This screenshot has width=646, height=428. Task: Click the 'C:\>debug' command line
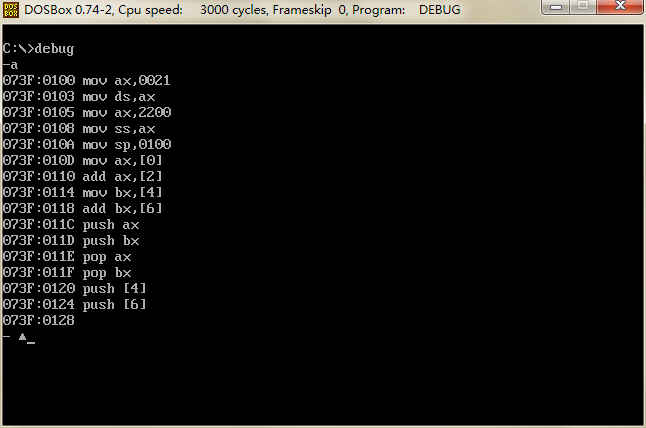[38, 49]
